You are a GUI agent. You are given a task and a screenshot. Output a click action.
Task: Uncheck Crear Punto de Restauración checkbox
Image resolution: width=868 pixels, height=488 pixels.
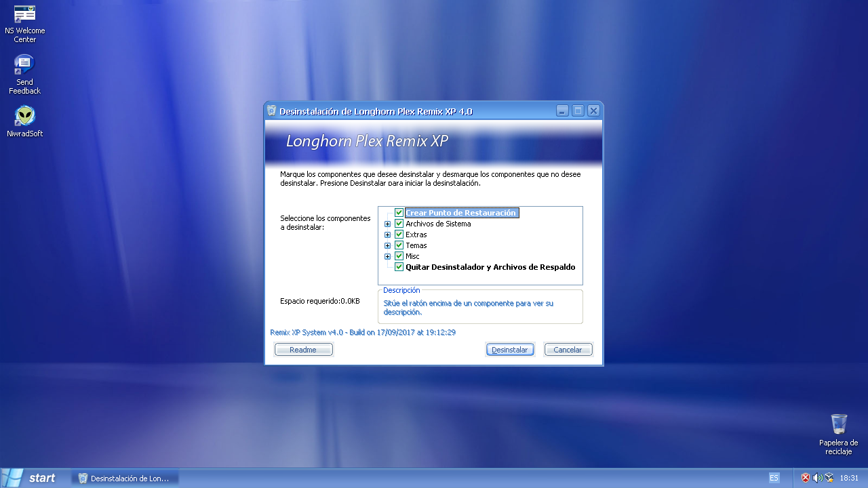[x=399, y=213]
